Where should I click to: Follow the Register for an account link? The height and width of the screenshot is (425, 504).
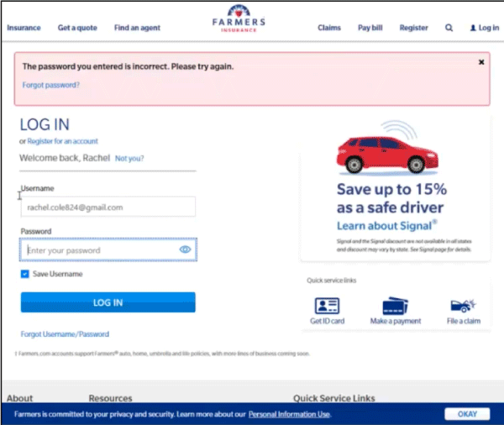[62, 141]
